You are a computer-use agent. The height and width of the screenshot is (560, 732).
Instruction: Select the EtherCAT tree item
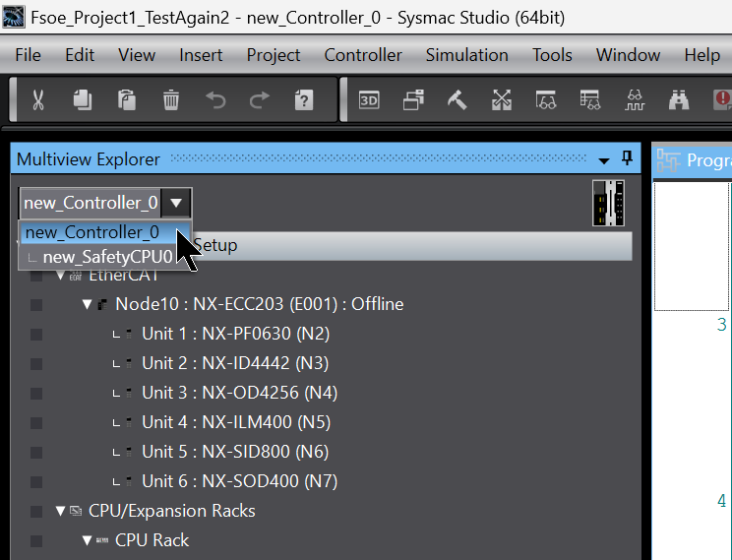coord(124,276)
